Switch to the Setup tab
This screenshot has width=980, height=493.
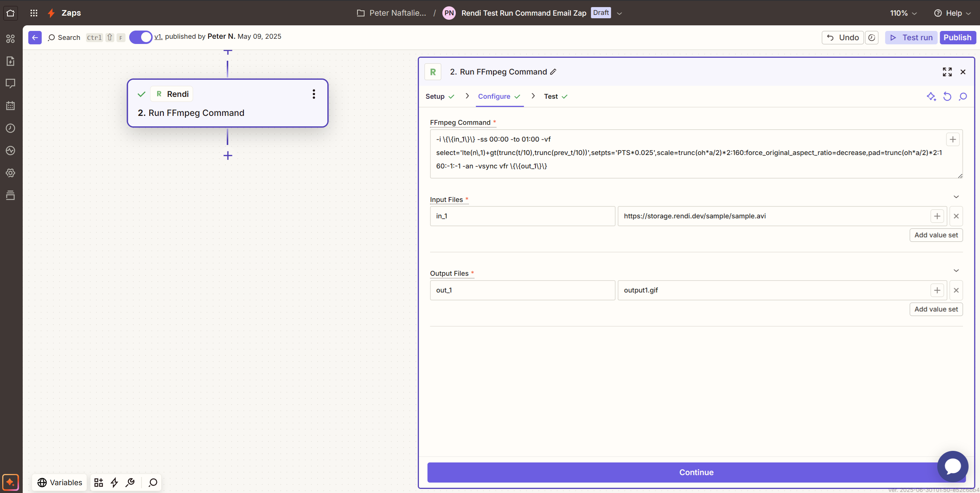440,97
